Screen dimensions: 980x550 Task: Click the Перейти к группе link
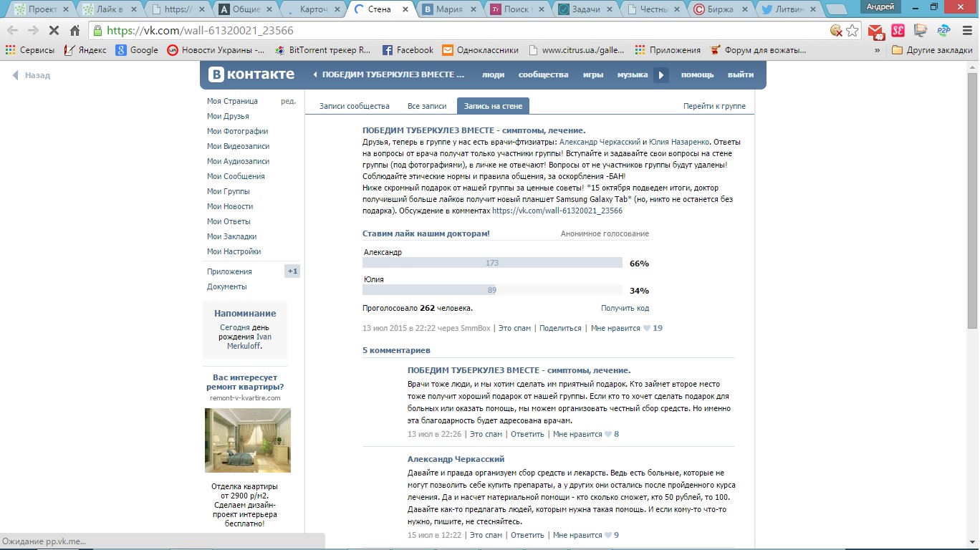pos(714,106)
